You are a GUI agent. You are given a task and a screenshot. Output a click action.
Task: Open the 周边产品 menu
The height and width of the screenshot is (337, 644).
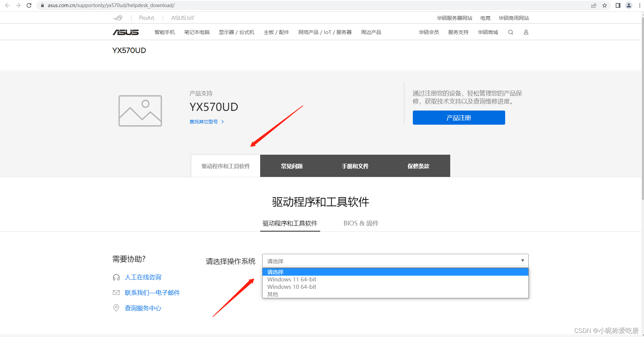click(371, 32)
